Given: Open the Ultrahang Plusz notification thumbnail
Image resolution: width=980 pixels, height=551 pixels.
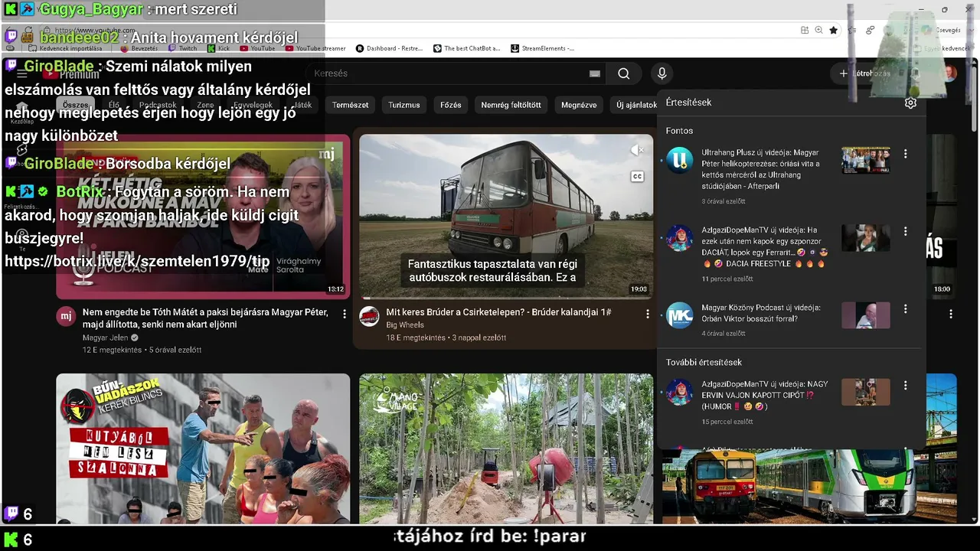Looking at the screenshot, I should click(x=866, y=161).
